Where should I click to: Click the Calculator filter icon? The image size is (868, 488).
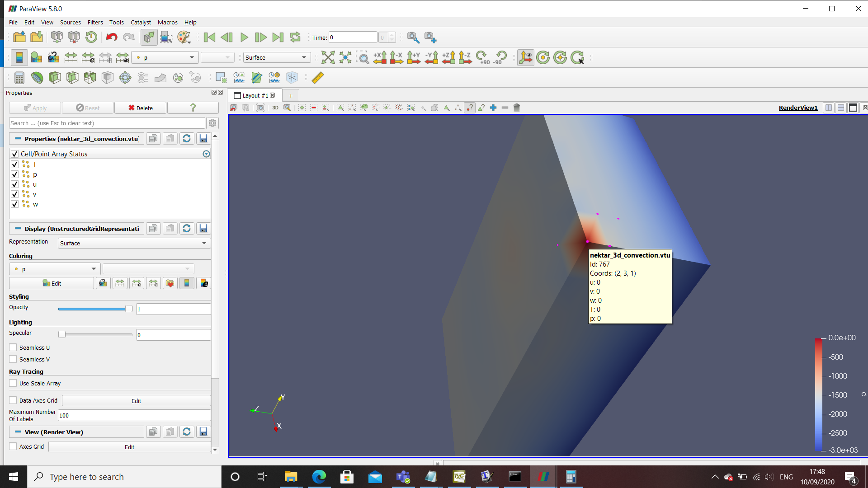coord(19,78)
